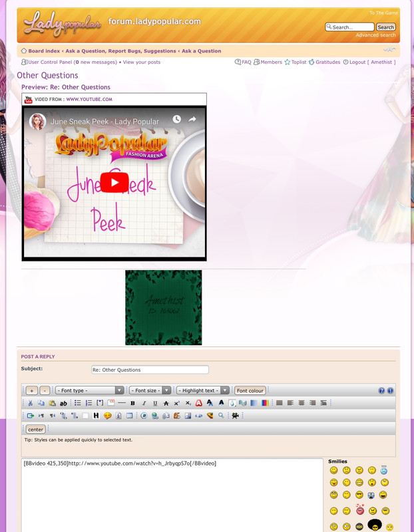Click the red outlined A text icon

click(x=199, y=403)
